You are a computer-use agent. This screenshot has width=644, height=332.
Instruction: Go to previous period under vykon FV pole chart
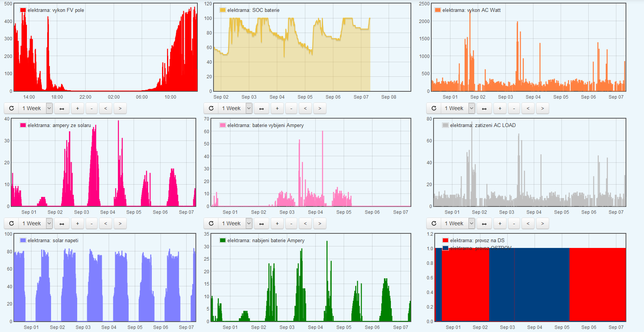[106, 108]
